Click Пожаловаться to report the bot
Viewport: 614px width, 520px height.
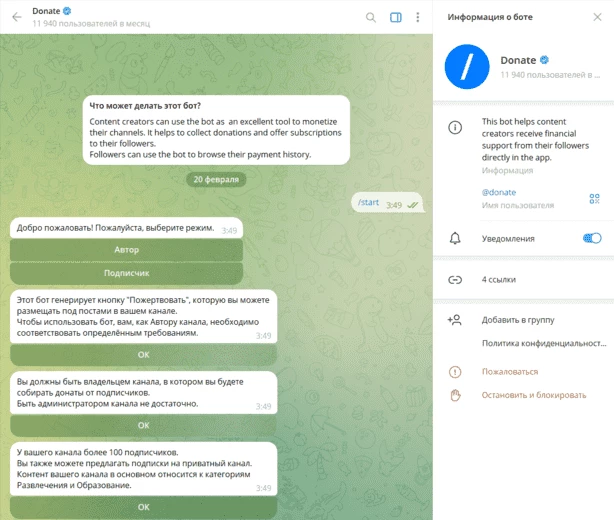(x=510, y=372)
